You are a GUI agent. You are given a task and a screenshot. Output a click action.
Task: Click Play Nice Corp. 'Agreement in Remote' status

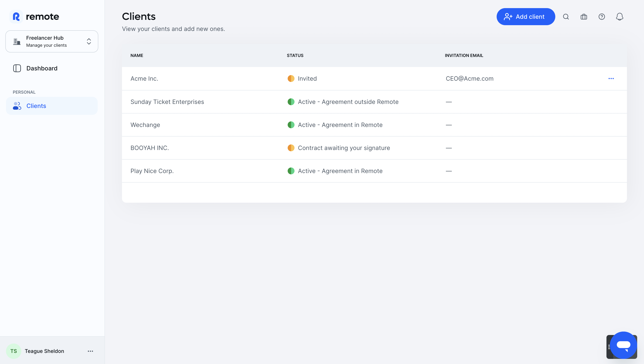[x=340, y=171]
